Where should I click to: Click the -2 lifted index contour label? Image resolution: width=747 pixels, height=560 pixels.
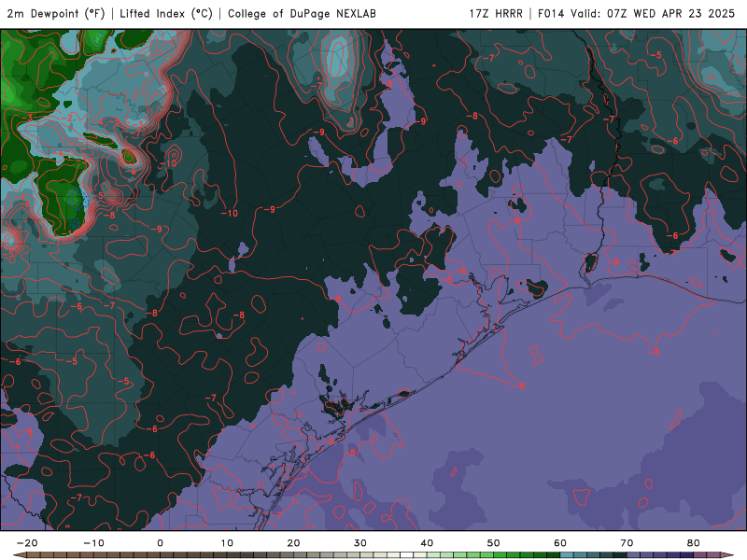click(67, 119)
